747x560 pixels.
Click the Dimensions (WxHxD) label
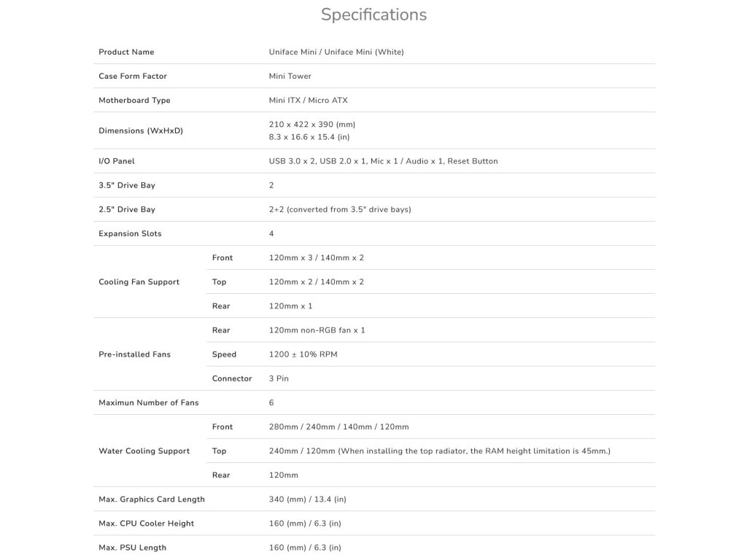click(141, 131)
